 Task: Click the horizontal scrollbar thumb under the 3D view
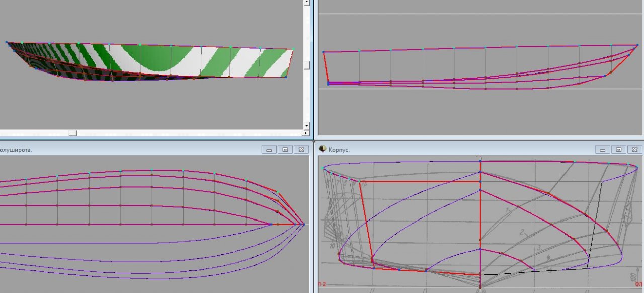tap(73, 133)
